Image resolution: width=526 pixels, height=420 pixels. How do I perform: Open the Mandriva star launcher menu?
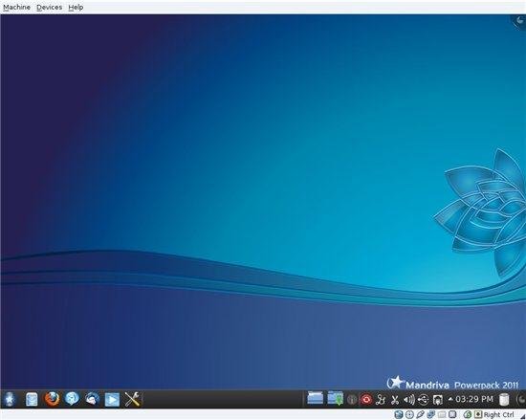10,399
